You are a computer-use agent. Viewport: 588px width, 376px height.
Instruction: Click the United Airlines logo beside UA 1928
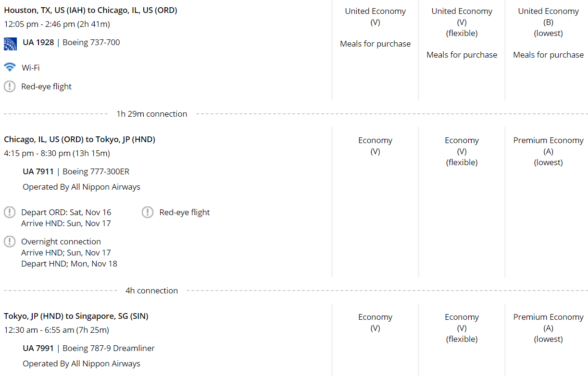click(10, 44)
